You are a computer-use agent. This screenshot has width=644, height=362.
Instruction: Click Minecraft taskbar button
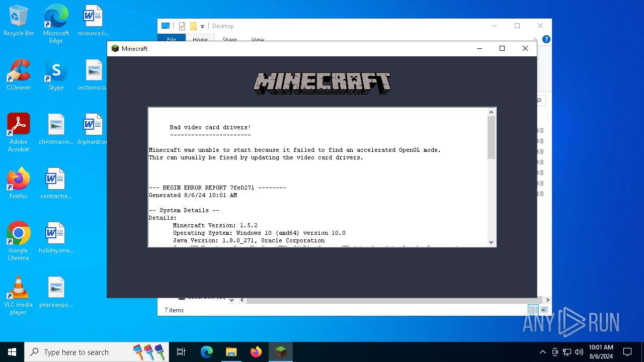(x=281, y=352)
